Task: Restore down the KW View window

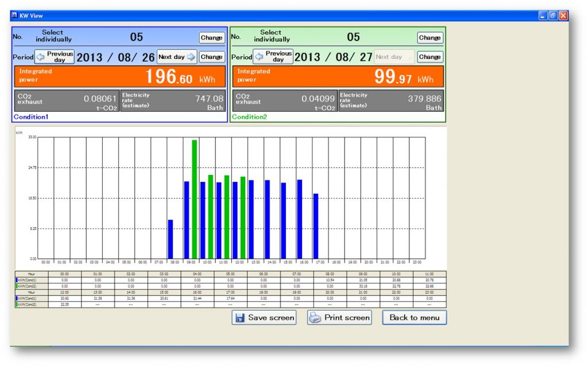Action: 552,15
